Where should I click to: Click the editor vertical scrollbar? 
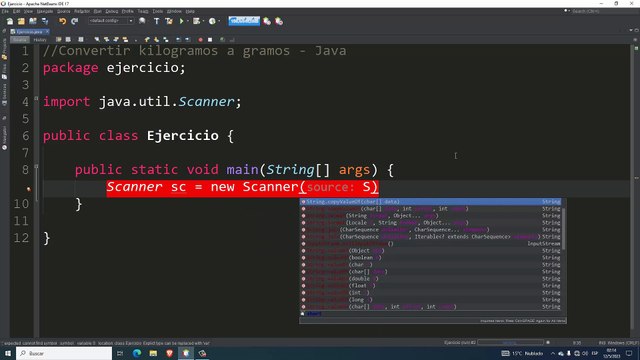point(632,188)
